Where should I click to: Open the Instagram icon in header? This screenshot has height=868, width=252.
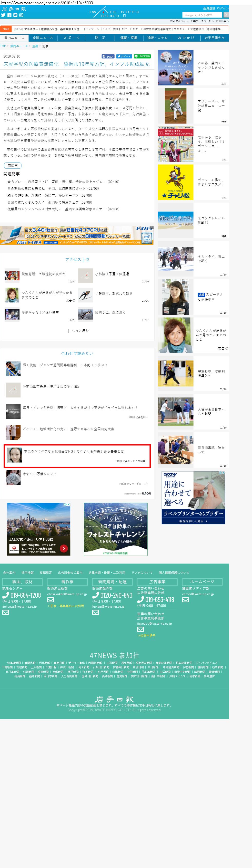pos(21,15)
